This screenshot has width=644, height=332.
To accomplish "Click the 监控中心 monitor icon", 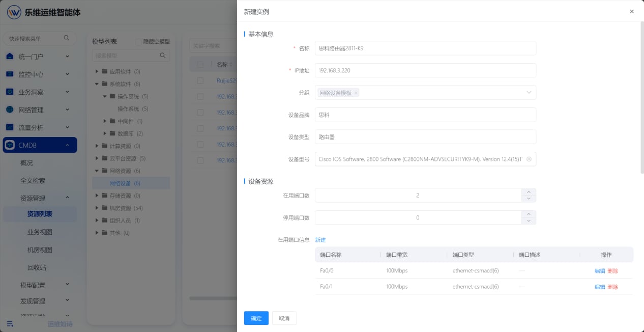I will point(10,74).
